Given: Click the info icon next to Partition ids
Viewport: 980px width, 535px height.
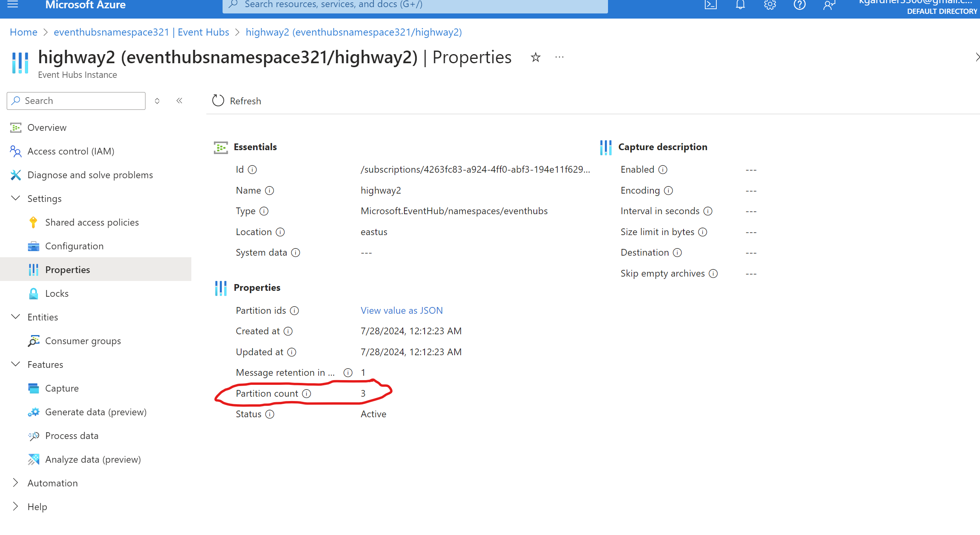Looking at the screenshot, I should tap(295, 311).
